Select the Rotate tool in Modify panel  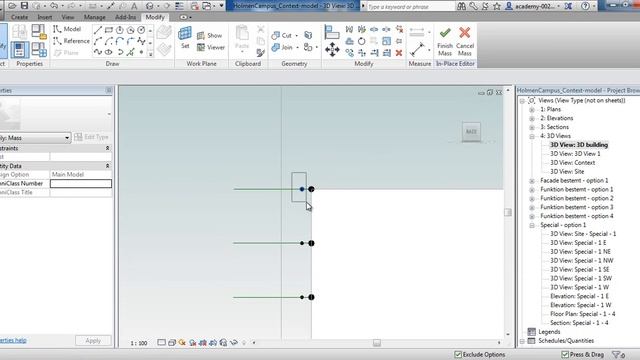(362, 41)
